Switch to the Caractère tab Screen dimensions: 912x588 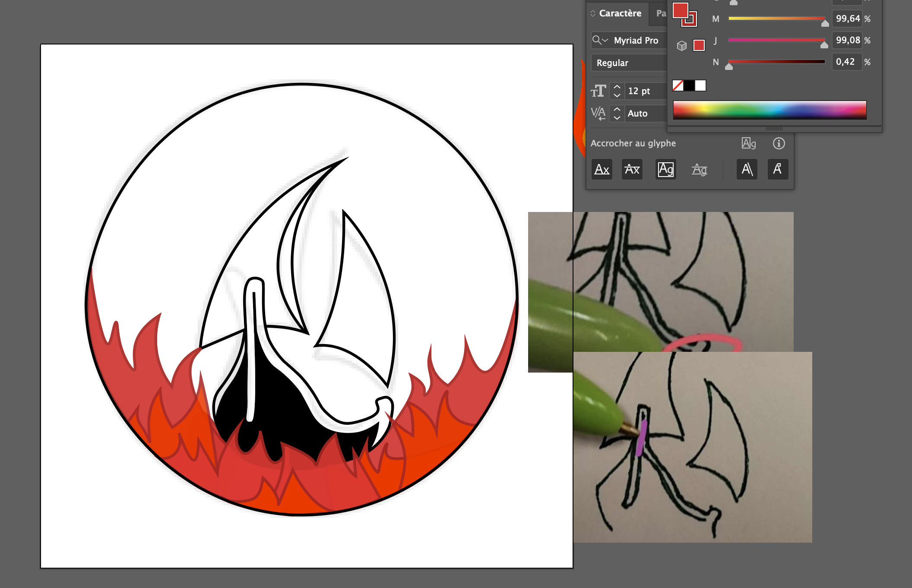(x=620, y=13)
